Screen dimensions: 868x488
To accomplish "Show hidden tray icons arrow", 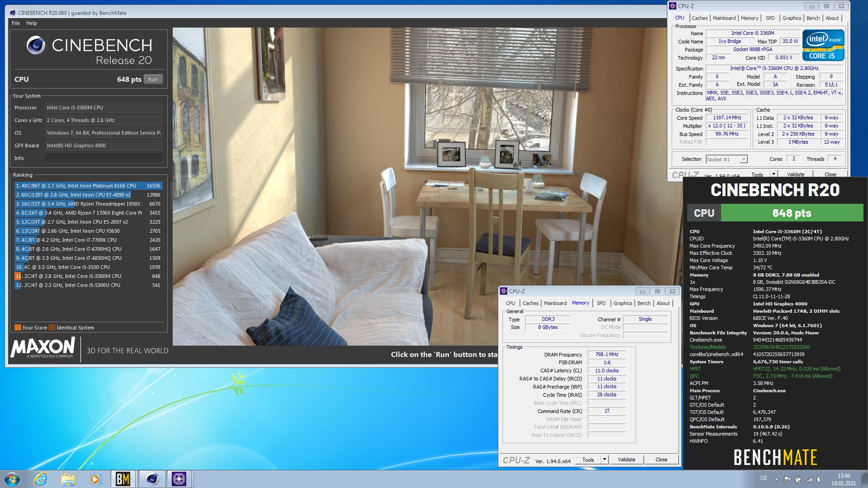I will (x=776, y=479).
